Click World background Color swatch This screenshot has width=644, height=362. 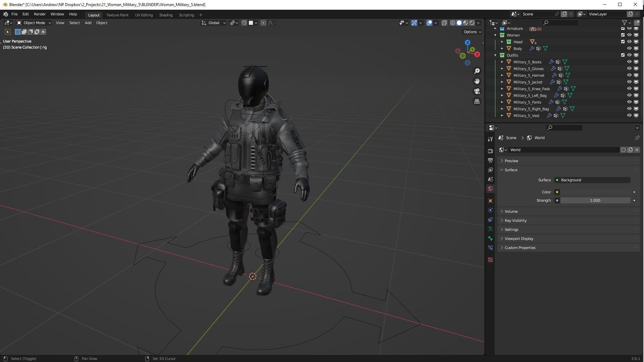pyautogui.click(x=595, y=192)
